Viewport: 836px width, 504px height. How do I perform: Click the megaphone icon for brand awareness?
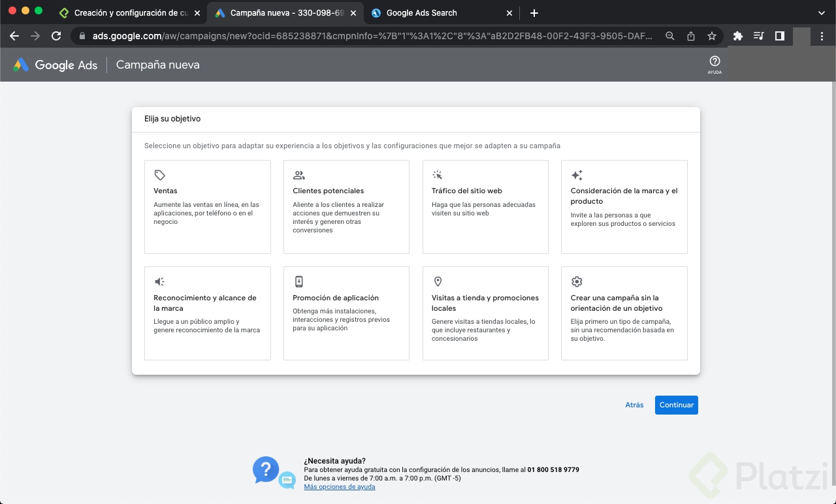coord(159,281)
